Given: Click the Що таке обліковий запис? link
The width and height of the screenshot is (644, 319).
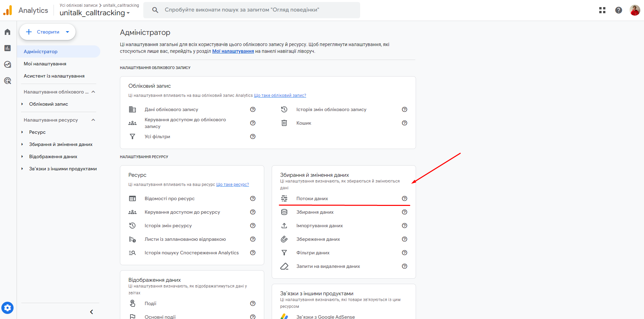Looking at the screenshot, I should (280, 95).
